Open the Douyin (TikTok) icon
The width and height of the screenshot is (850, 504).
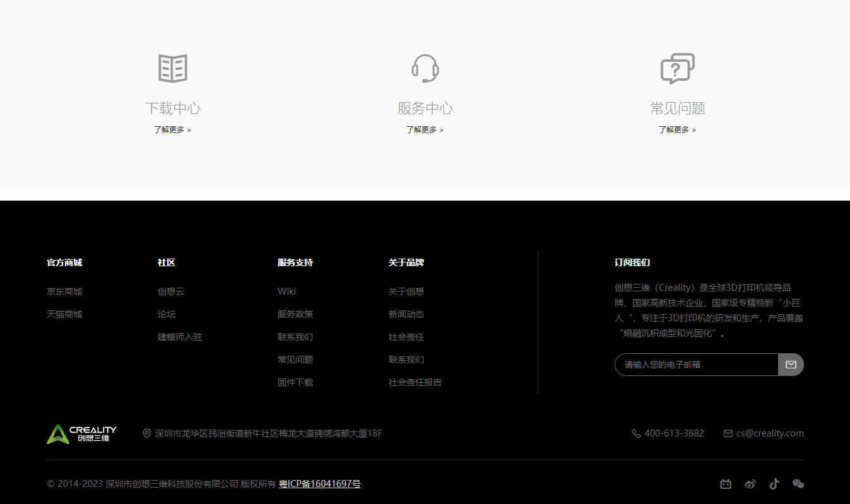[x=774, y=484]
